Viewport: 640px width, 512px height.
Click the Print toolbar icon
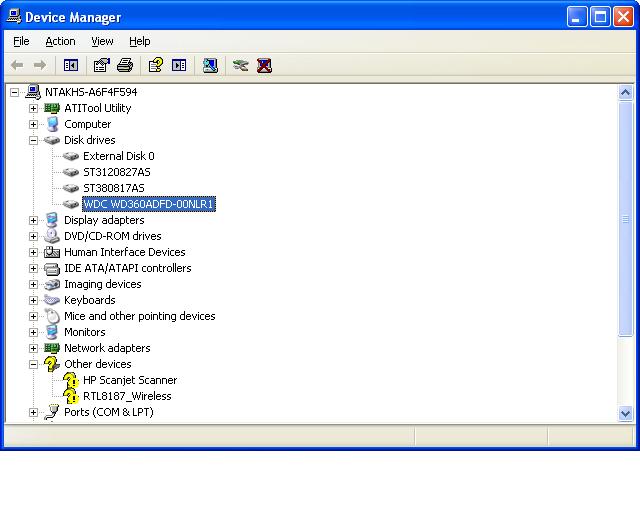click(125, 65)
